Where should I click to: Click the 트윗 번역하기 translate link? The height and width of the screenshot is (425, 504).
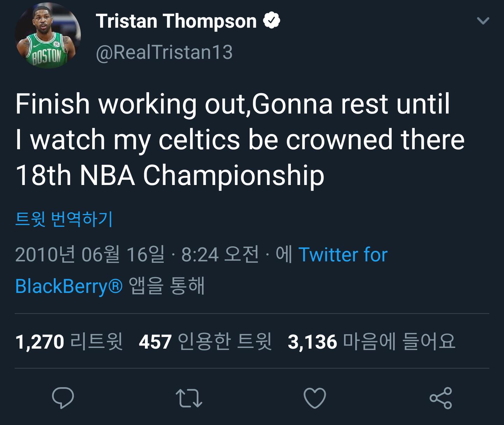click(64, 219)
